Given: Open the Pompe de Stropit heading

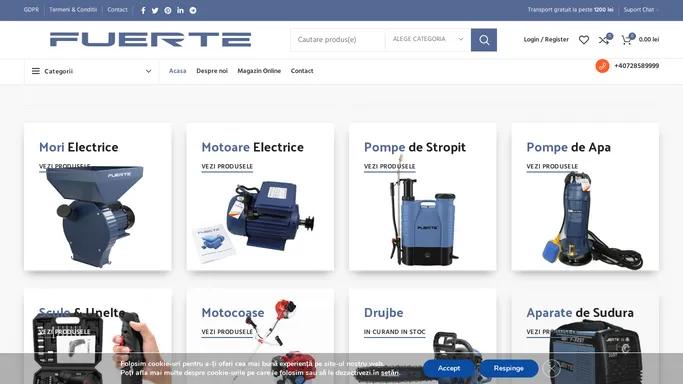Looking at the screenshot, I should point(415,147).
